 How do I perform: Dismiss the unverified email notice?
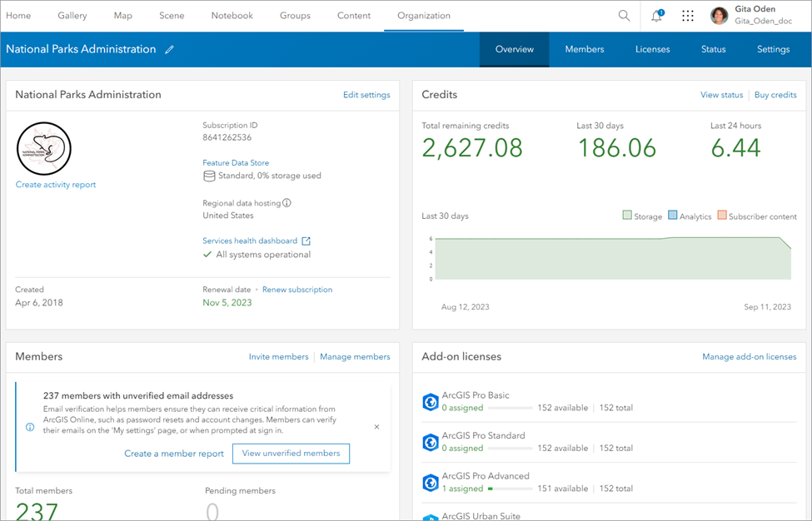376,427
